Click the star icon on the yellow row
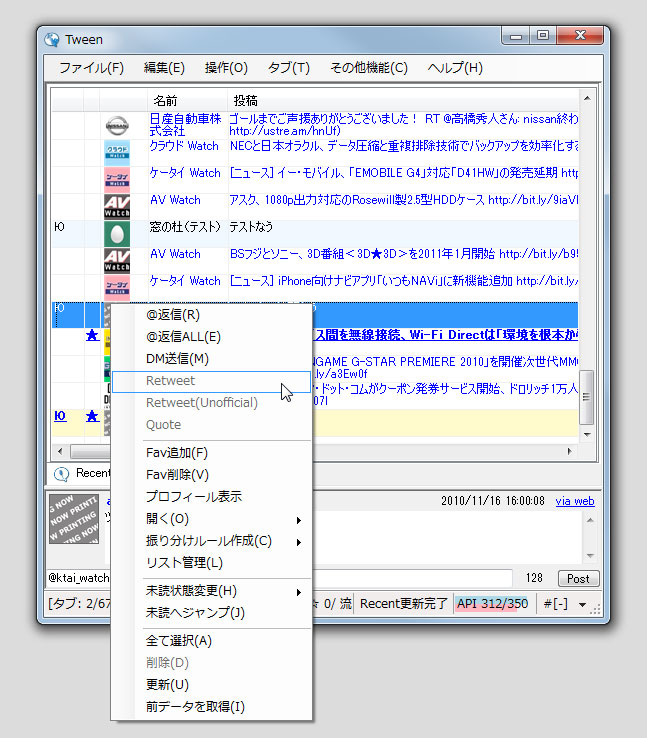The width and height of the screenshot is (647, 738). click(x=92, y=416)
